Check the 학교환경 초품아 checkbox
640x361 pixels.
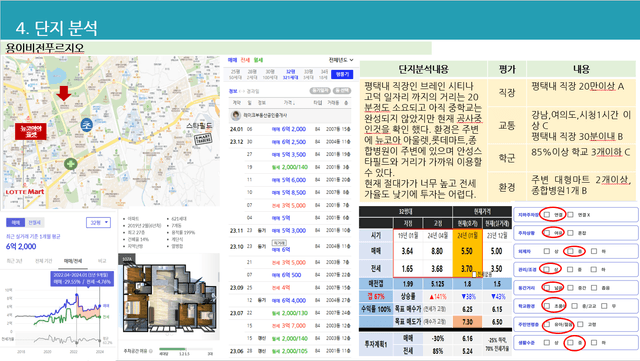click(547, 306)
